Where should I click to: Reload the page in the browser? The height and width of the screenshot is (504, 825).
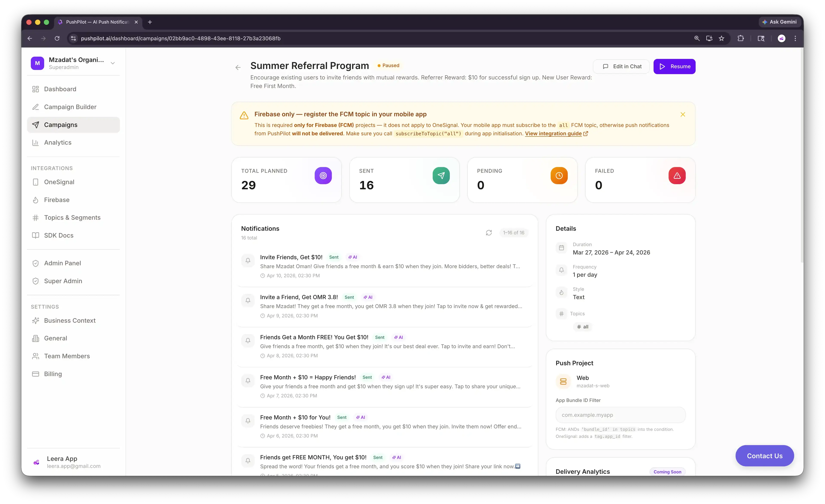click(57, 38)
